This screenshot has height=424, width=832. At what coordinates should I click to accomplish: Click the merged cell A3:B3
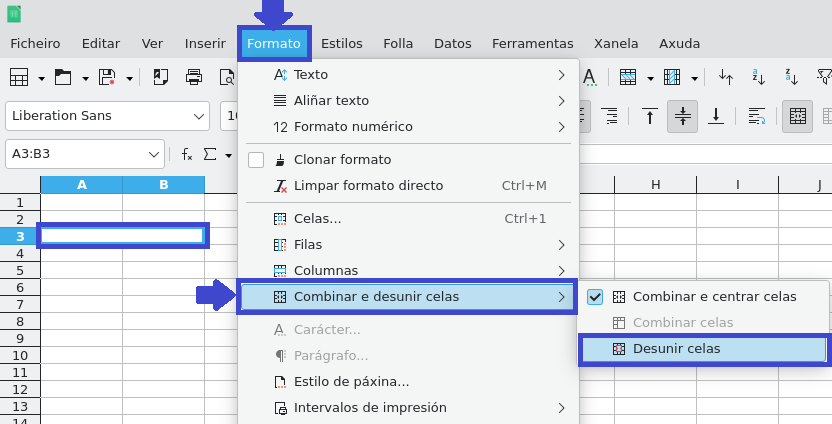click(x=123, y=236)
